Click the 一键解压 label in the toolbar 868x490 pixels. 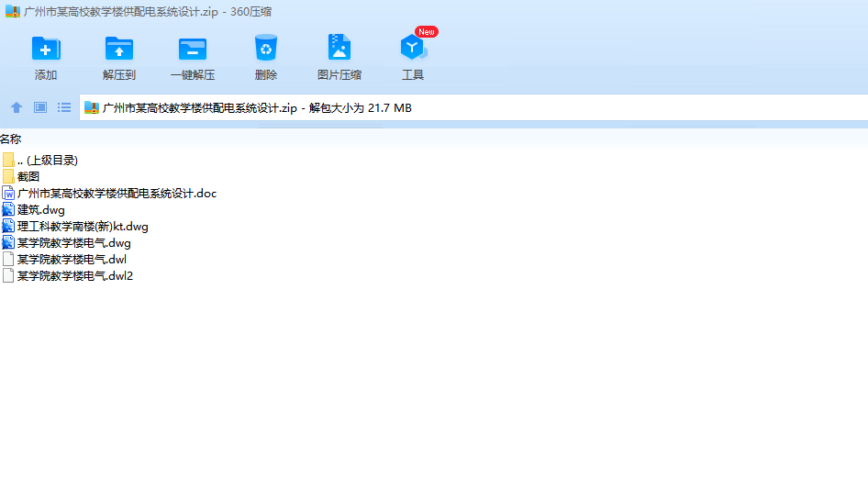pyautogui.click(x=193, y=74)
